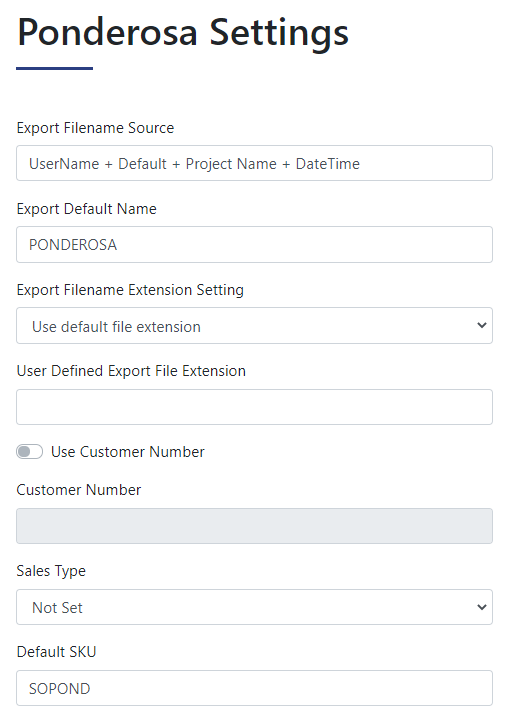This screenshot has height=721, width=525.
Task: Click the 'Ponderosa Settings' page heading
Action: pos(183,33)
